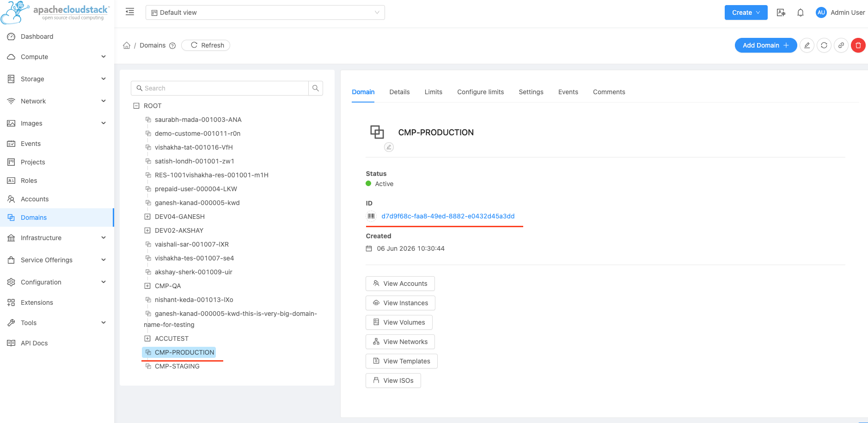Screen dimensions: 868x423
Task: Open the Domains help question icon
Action: (x=172, y=46)
